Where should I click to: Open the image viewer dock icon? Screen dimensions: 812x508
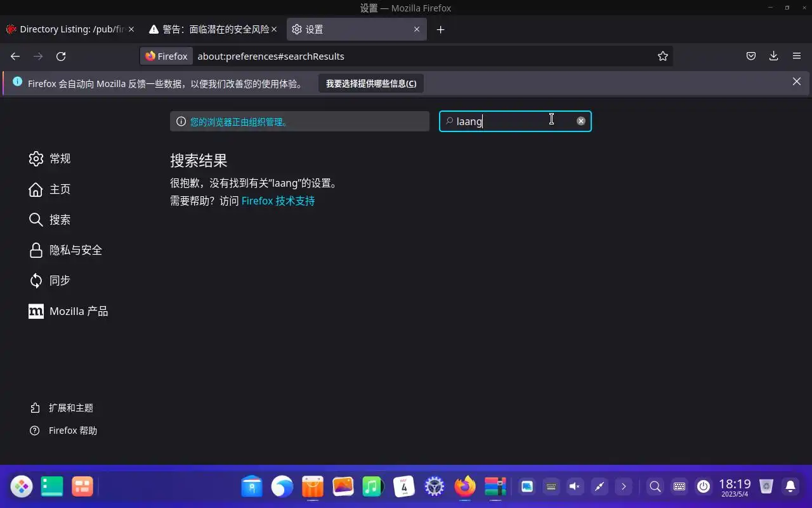(343, 486)
